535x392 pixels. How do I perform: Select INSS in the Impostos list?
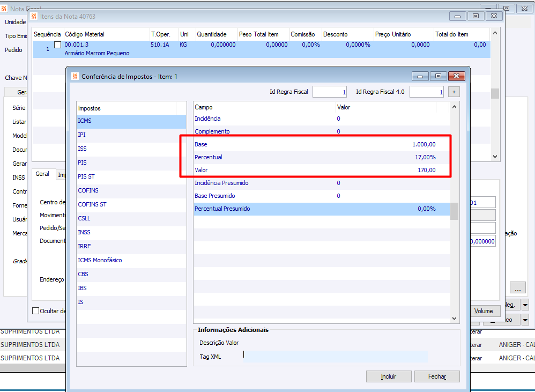pyautogui.click(x=131, y=232)
